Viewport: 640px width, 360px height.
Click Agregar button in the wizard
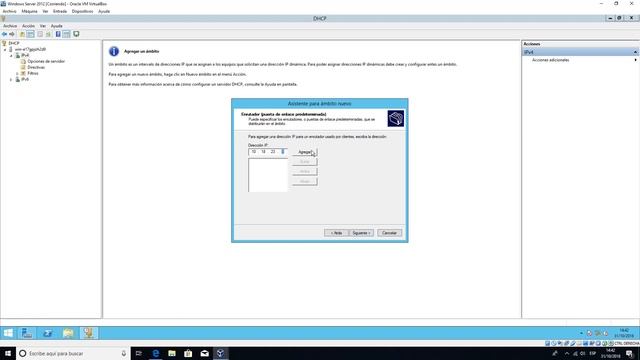(x=304, y=152)
